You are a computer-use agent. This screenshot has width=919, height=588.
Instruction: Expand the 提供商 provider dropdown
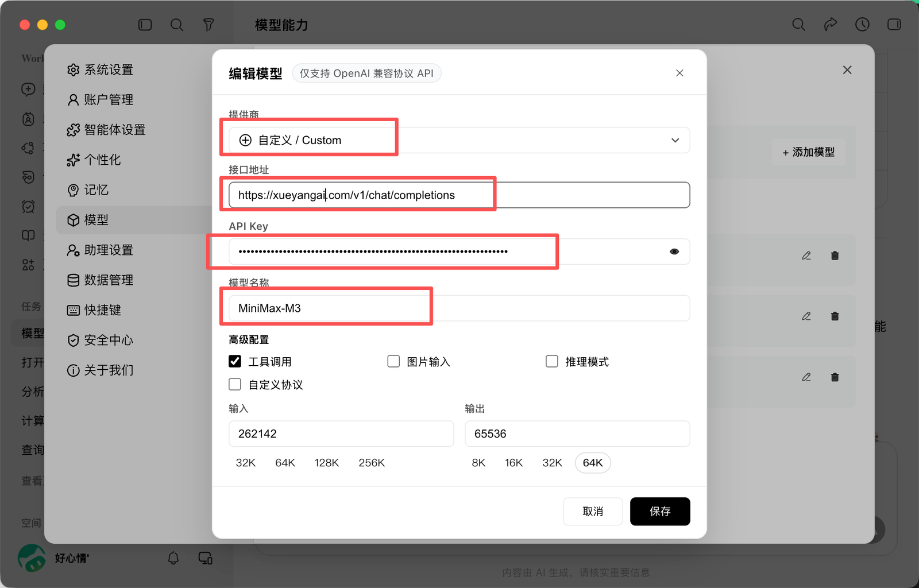pos(459,140)
